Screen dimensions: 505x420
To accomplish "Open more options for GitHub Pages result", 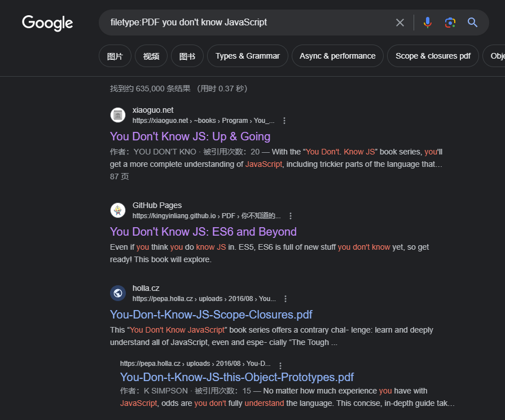I will 291,216.
